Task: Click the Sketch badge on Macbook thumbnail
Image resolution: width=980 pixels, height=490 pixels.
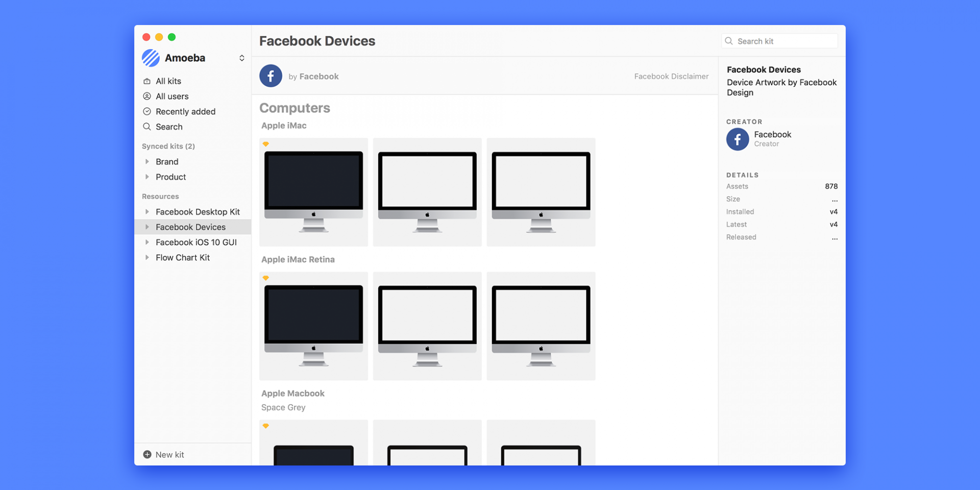Action: coord(265,426)
